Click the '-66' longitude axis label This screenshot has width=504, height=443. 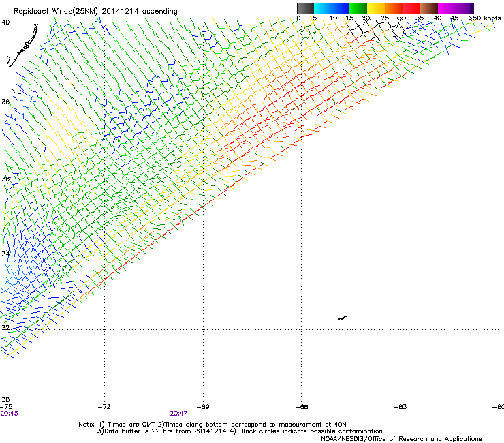pyautogui.click(x=302, y=407)
